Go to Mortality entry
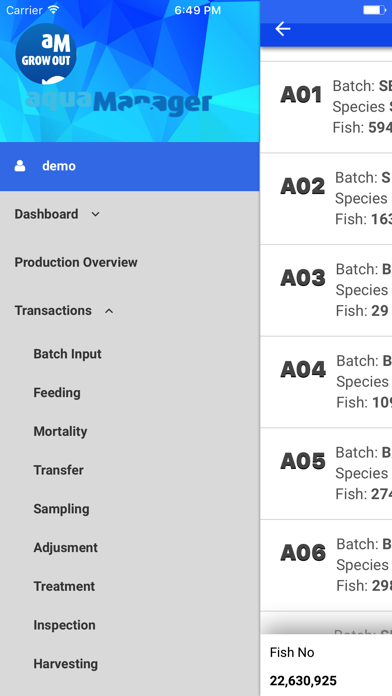This screenshot has height=696, width=392. (60, 431)
